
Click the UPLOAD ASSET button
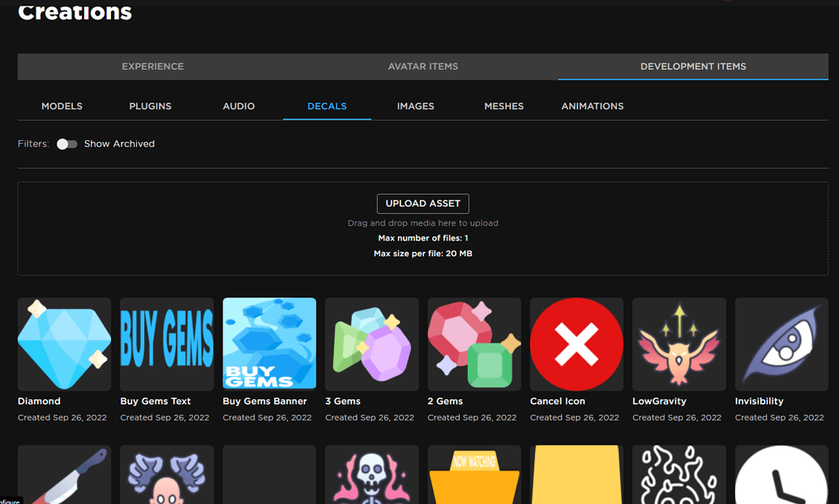tap(422, 203)
